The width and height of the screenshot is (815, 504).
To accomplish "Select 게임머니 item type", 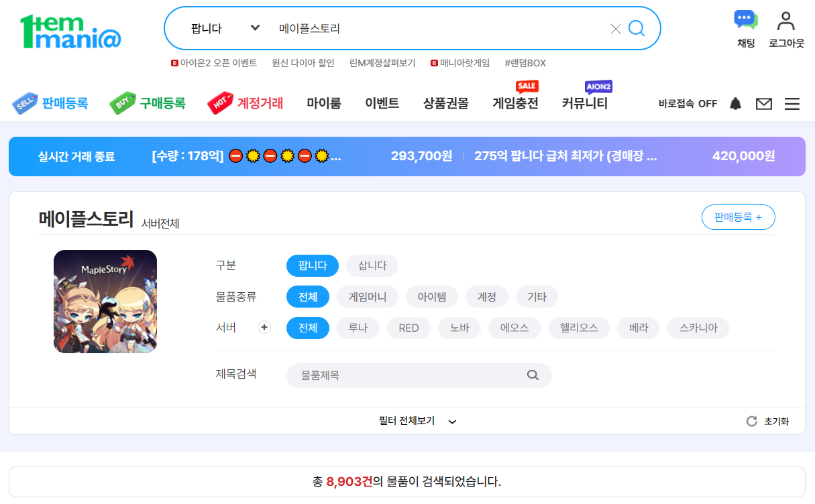I will [x=368, y=296].
